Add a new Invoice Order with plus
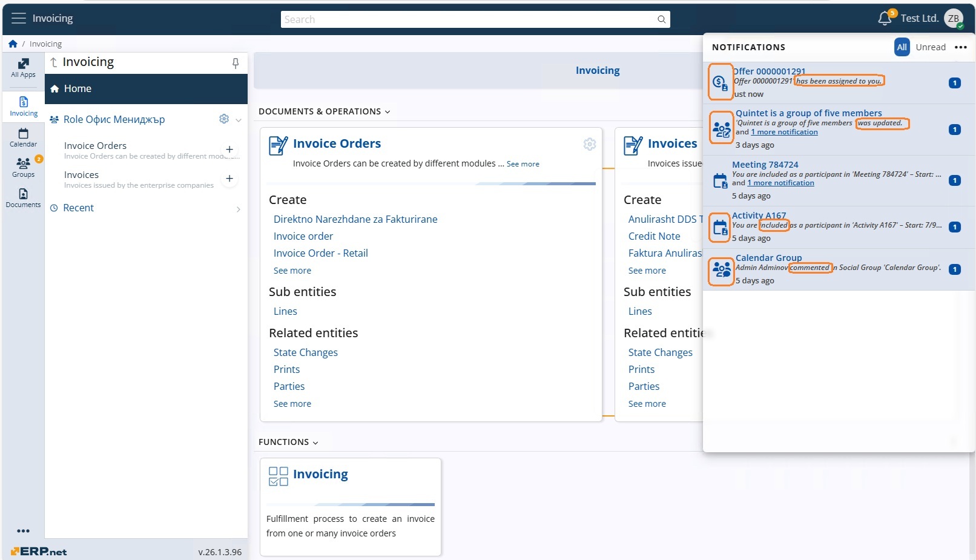976x560 pixels. click(x=229, y=150)
